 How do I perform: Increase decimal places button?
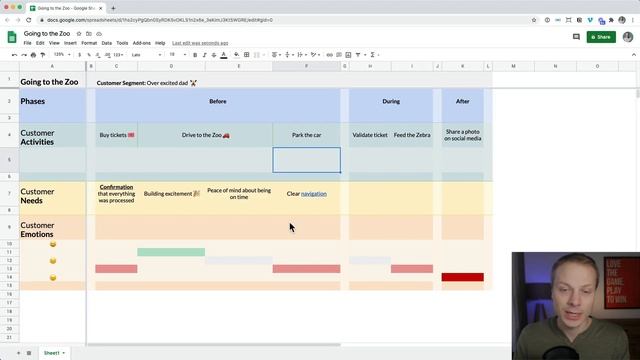tap(108, 55)
